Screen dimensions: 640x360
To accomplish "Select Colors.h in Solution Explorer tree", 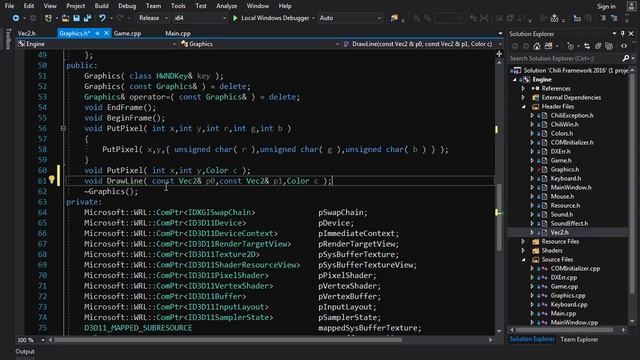I will click(562, 133).
